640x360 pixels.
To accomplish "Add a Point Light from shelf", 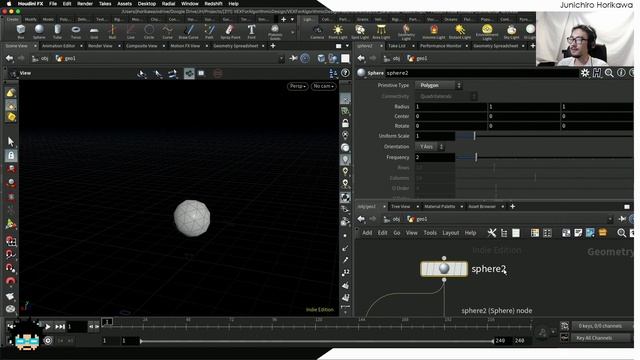I will [x=338, y=31].
